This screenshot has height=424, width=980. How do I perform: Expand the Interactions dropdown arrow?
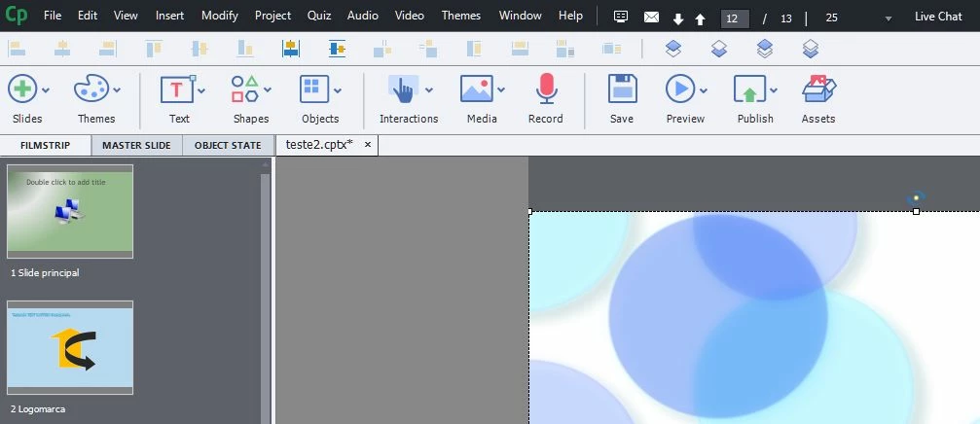429,90
